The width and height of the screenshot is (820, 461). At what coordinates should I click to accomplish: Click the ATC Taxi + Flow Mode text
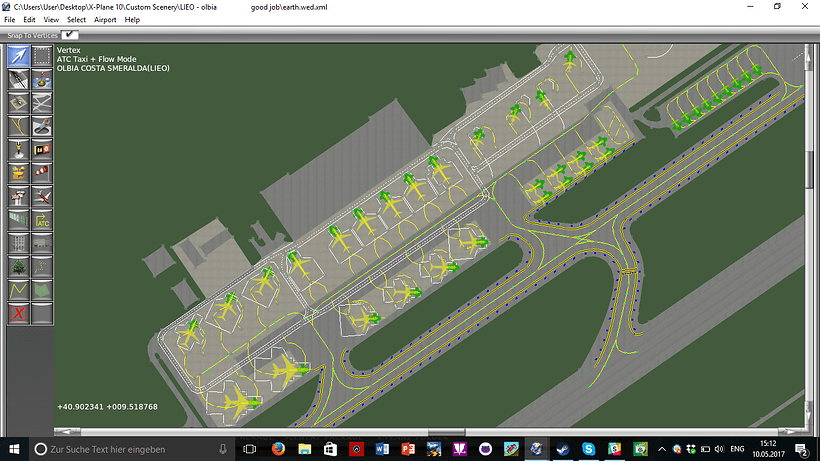coord(96,59)
